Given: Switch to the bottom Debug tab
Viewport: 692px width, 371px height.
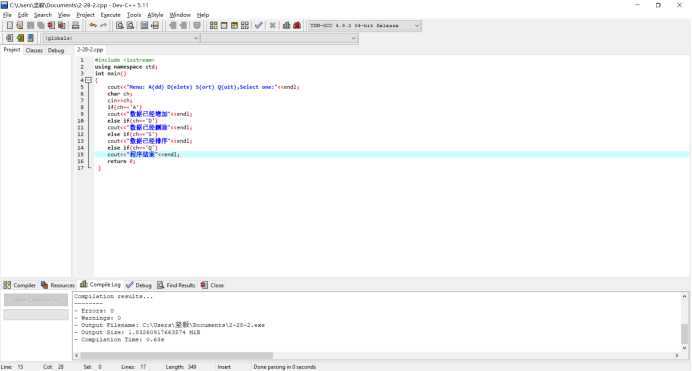Looking at the screenshot, I should pyautogui.click(x=139, y=285).
